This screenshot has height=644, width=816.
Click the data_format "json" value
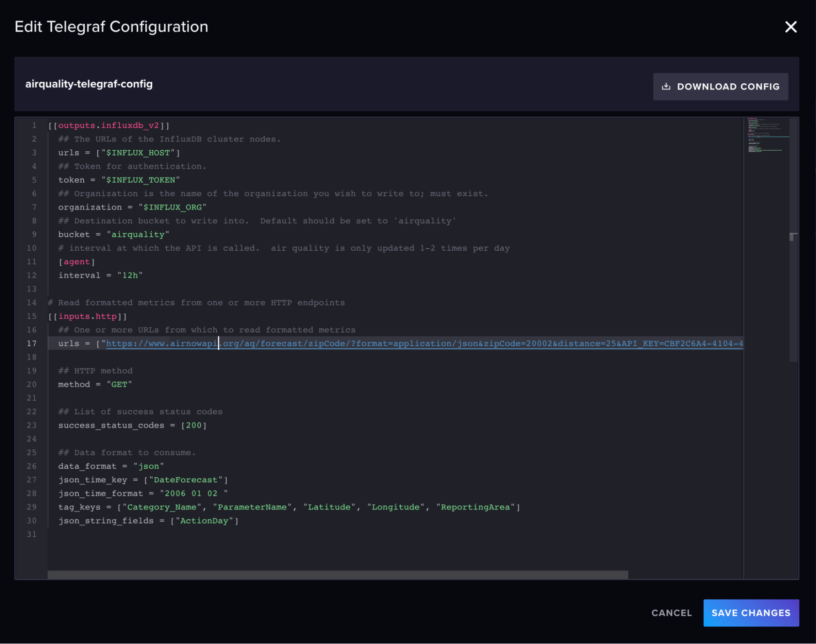click(148, 466)
